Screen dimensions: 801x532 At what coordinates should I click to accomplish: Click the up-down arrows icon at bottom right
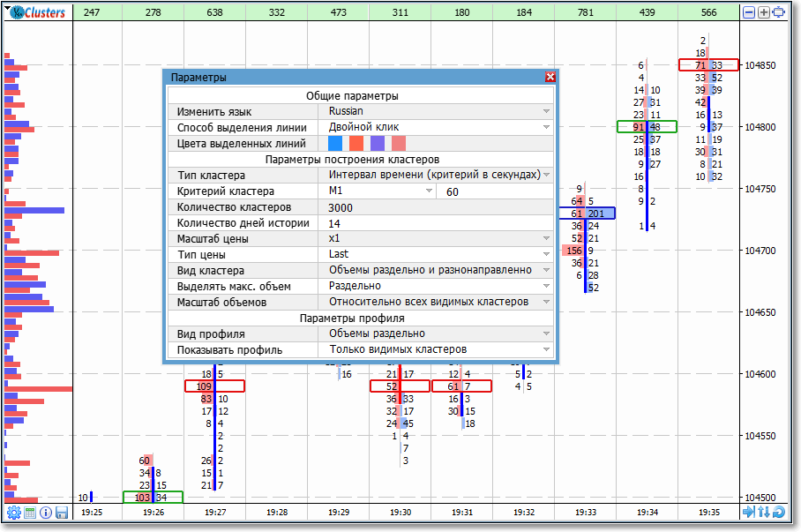[764, 513]
